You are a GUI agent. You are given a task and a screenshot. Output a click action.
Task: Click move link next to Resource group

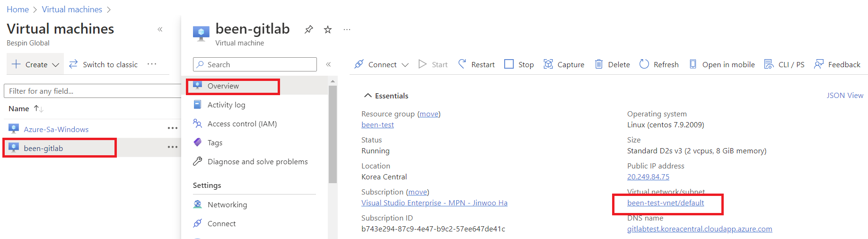pyautogui.click(x=429, y=114)
